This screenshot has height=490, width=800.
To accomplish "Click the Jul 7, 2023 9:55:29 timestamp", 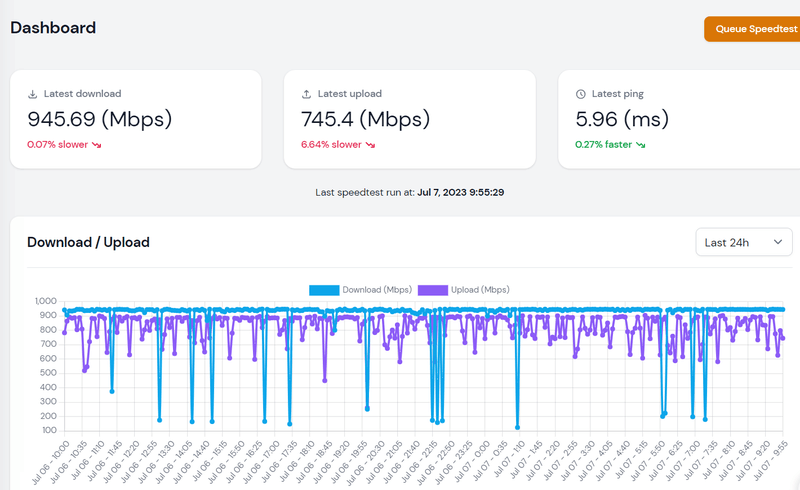I will (461, 192).
